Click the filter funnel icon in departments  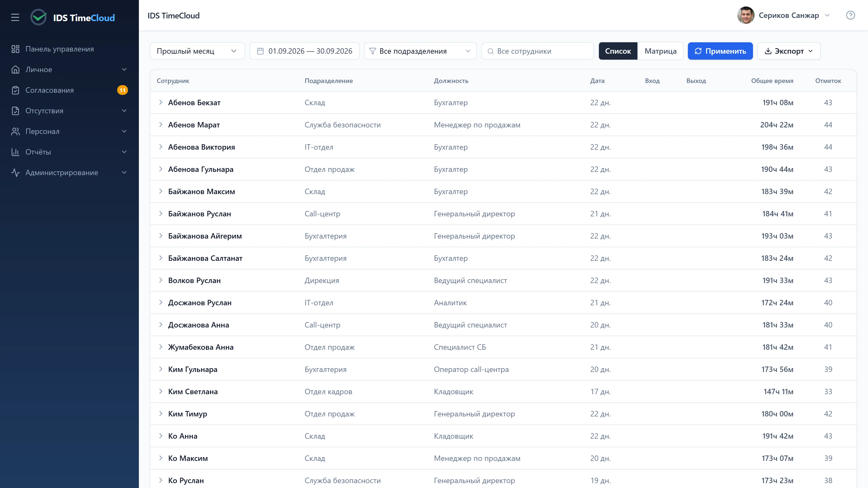tap(372, 51)
